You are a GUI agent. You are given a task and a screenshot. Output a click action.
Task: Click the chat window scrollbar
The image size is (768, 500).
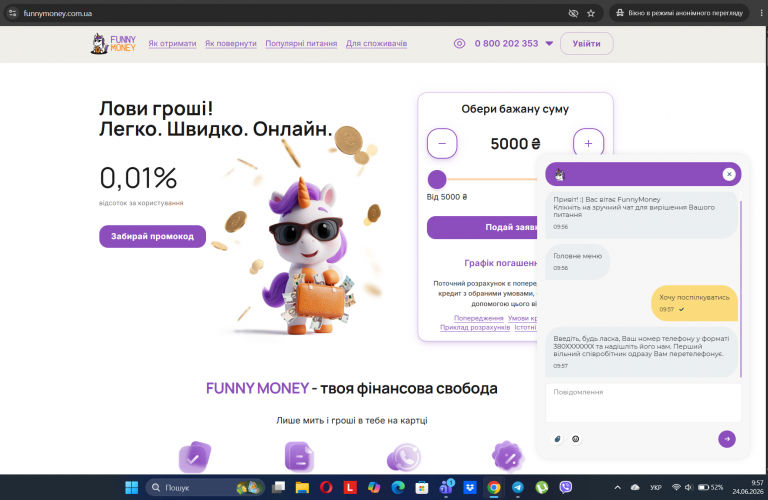point(742,289)
